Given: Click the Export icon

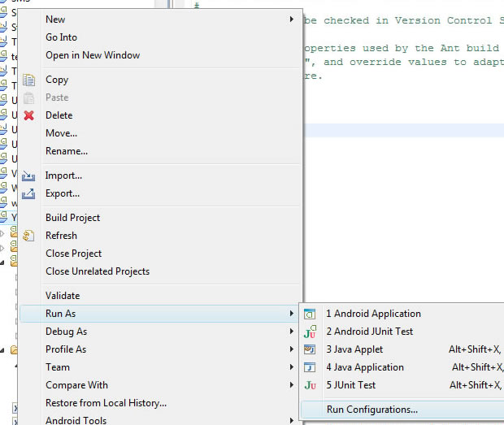Looking at the screenshot, I should click(29, 193).
